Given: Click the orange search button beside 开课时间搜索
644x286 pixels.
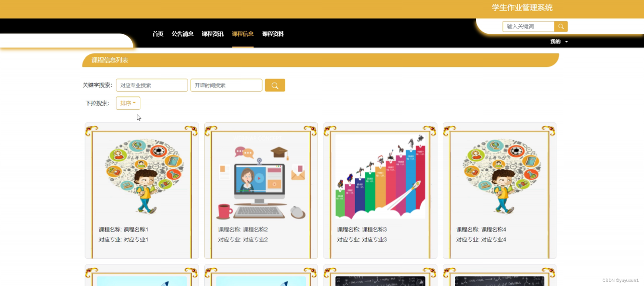Looking at the screenshot, I should [275, 85].
